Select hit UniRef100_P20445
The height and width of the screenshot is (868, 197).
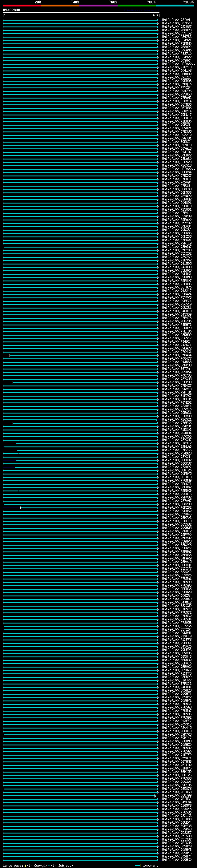(x=177, y=728)
